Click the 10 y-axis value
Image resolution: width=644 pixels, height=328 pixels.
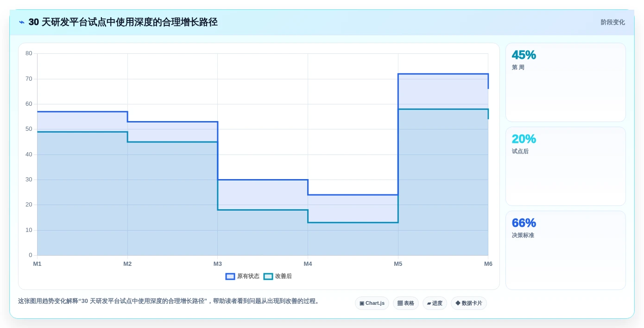click(29, 230)
